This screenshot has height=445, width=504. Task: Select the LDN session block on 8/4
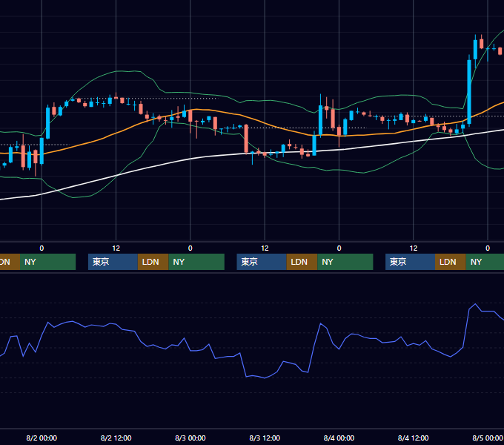tap(451, 262)
